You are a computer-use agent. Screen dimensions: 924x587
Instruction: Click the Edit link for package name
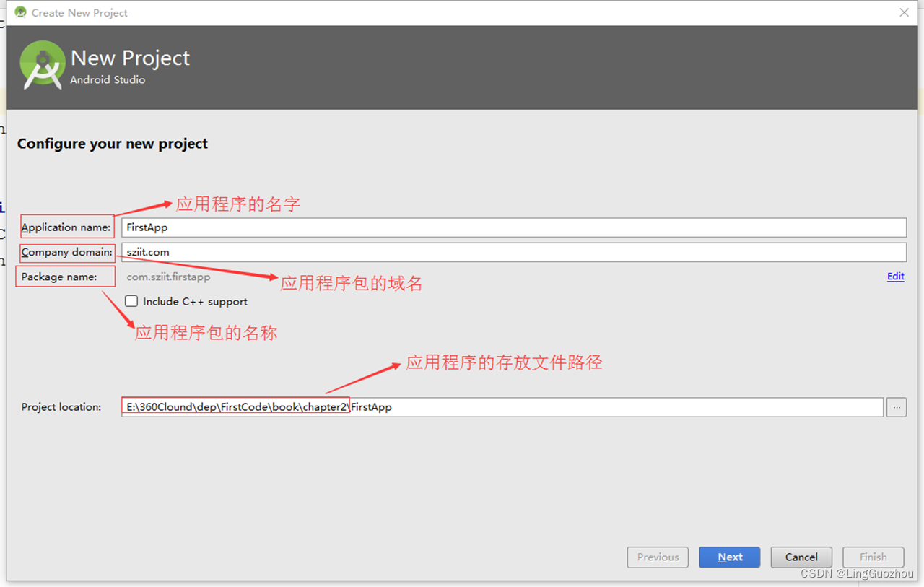coord(895,277)
